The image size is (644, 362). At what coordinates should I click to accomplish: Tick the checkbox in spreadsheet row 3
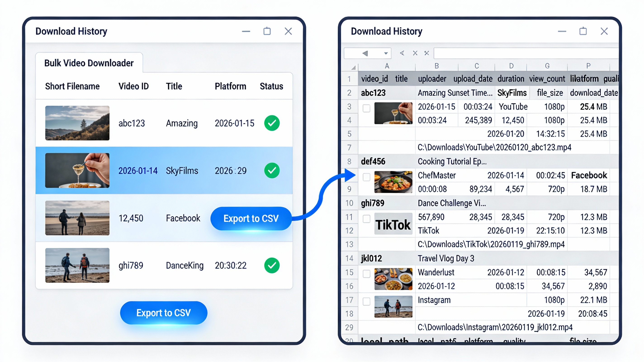click(367, 108)
